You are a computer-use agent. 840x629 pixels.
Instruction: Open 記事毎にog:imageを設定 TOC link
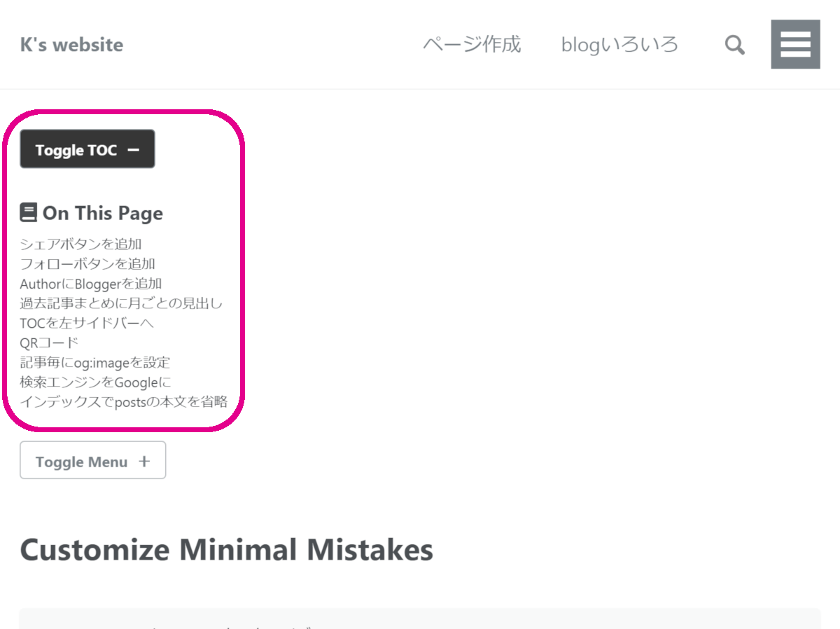(95, 362)
